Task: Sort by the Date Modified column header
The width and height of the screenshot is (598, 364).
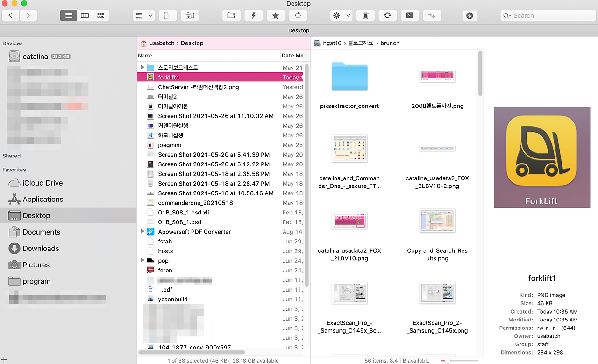Action: coord(292,56)
